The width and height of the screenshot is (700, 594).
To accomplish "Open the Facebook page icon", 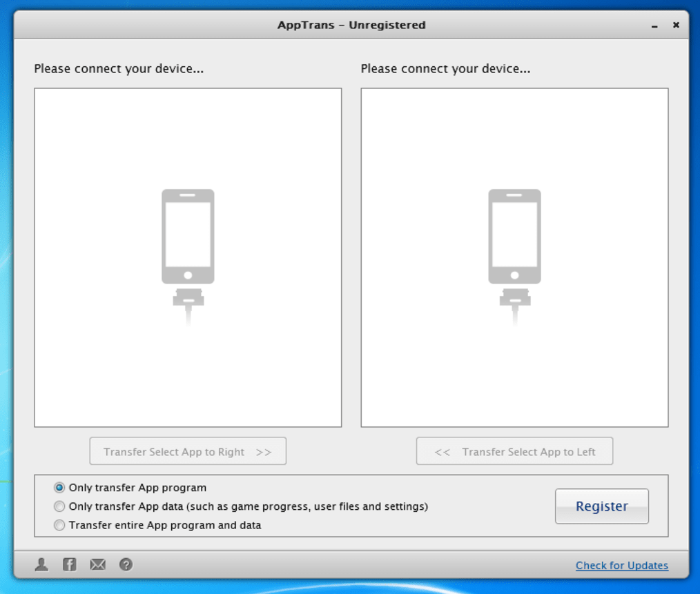I will tap(70, 564).
